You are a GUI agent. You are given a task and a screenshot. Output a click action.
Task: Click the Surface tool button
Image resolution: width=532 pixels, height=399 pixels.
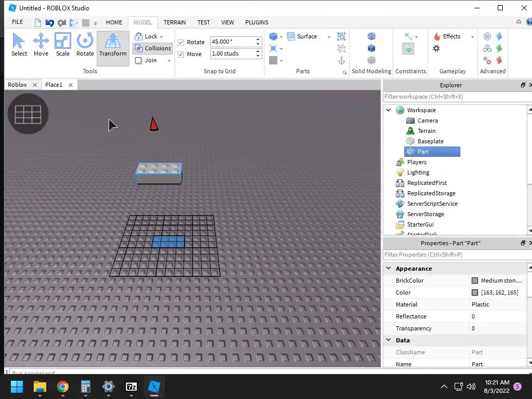(302, 36)
